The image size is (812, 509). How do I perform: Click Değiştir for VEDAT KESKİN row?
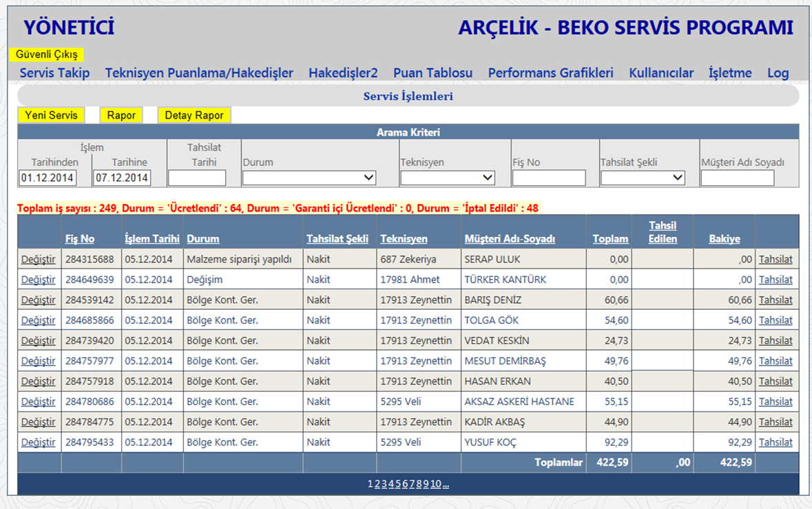pos(39,341)
